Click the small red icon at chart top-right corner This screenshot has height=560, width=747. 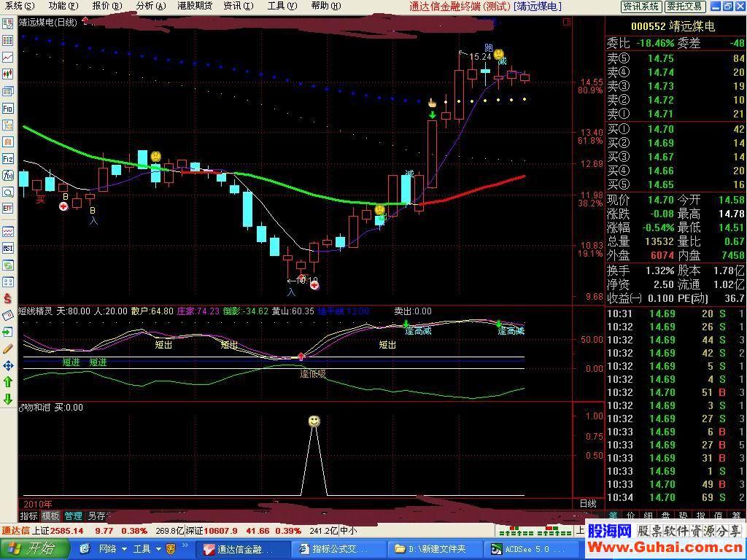(x=566, y=22)
